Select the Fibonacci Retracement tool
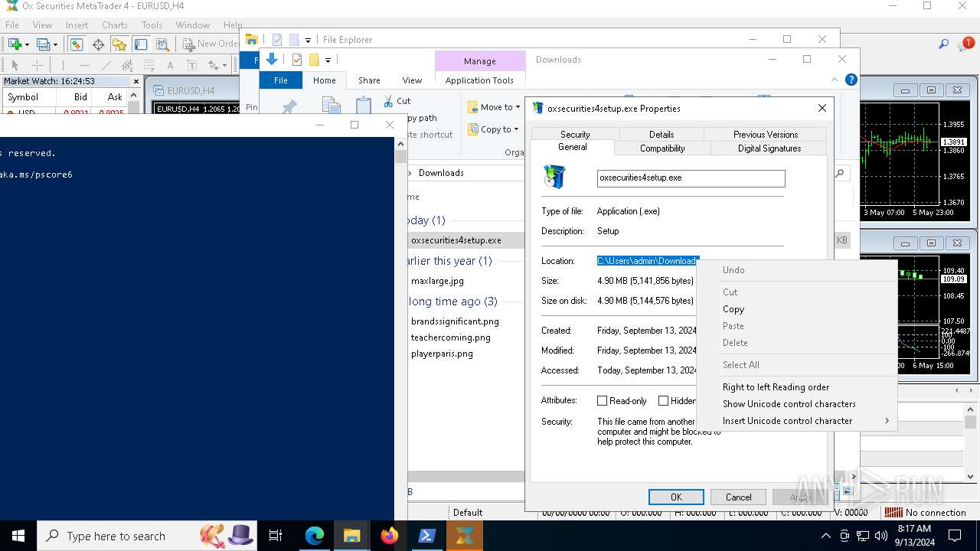The width and height of the screenshot is (980, 551). tap(149, 65)
